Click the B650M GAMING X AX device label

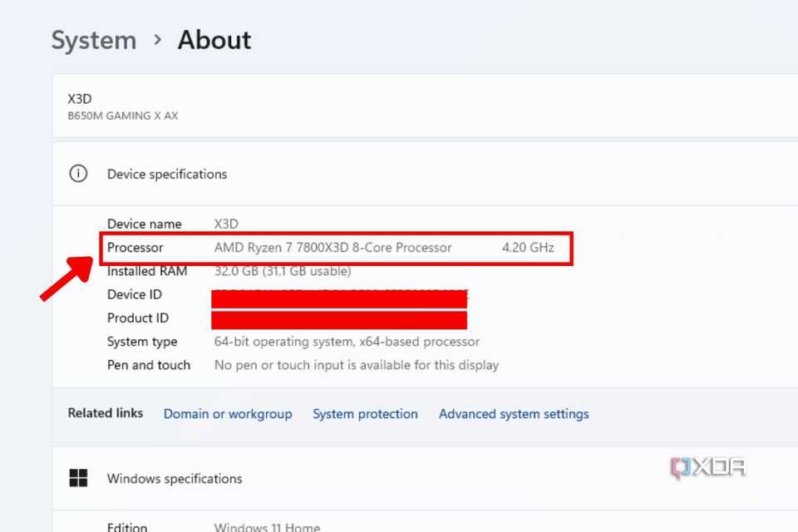point(122,116)
